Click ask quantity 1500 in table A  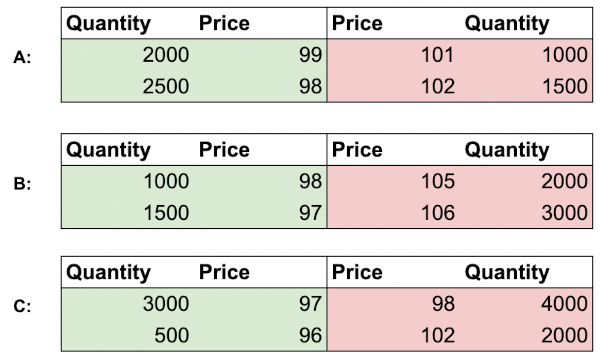(565, 86)
